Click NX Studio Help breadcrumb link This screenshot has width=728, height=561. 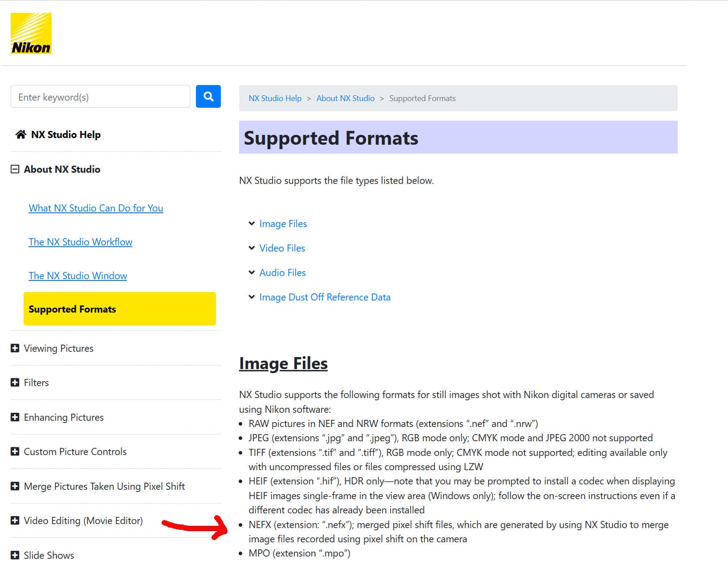click(275, 98)
